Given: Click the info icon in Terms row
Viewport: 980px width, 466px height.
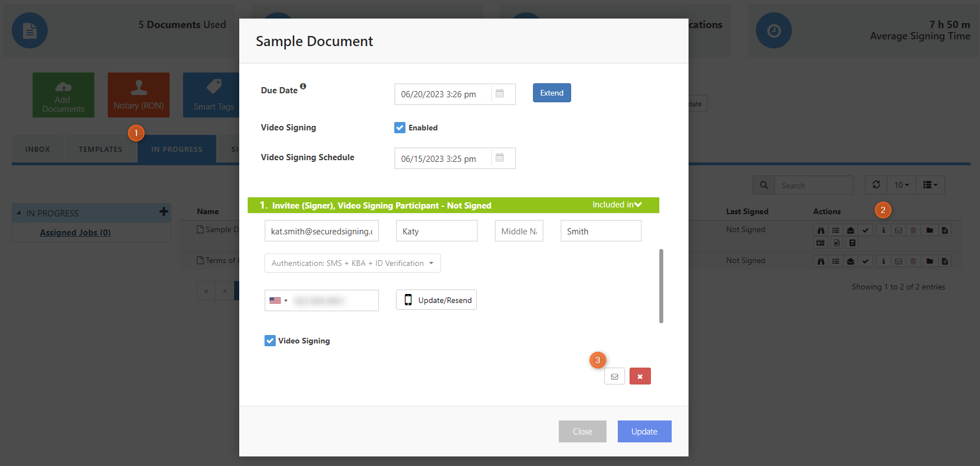Looking at the screenshot, I should [883, 261].
